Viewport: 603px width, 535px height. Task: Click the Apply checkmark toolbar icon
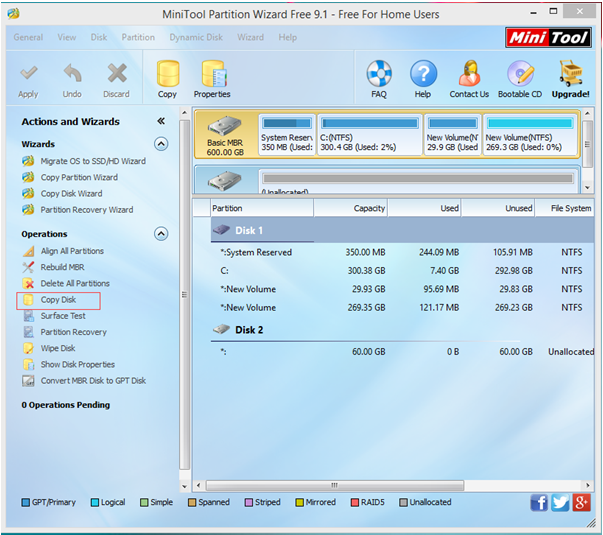point(28,73)
